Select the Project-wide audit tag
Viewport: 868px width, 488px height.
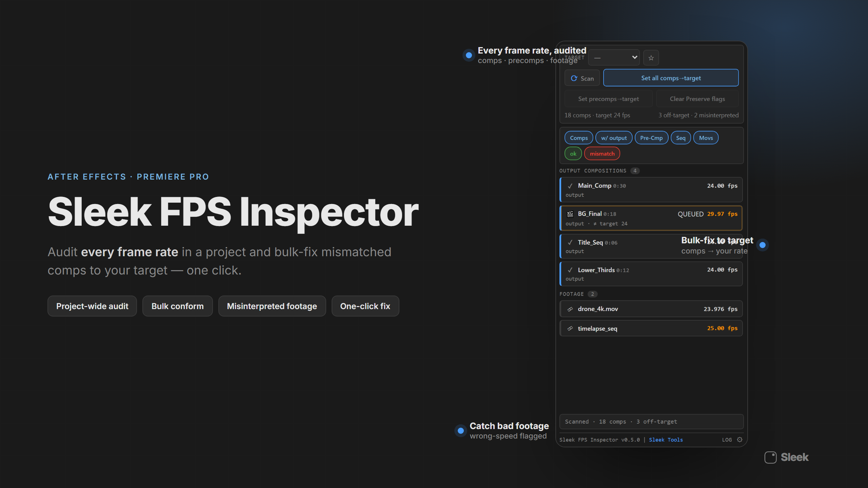(92, 306)
